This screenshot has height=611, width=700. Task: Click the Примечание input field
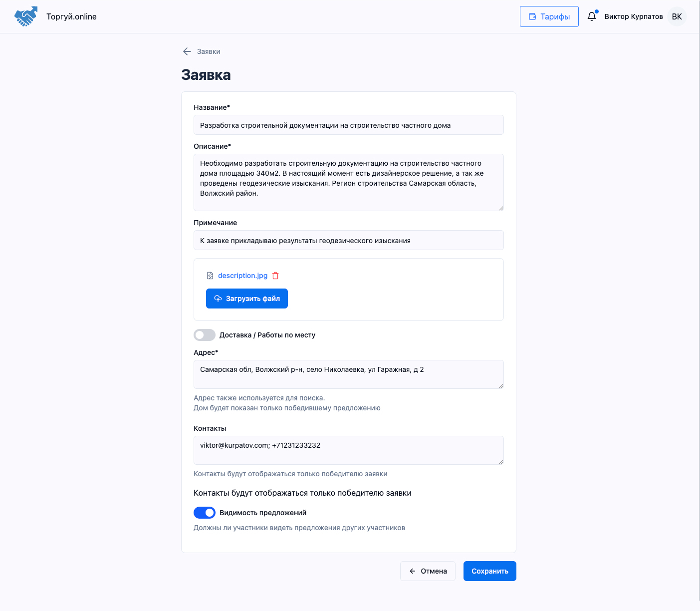pos(348,241)
